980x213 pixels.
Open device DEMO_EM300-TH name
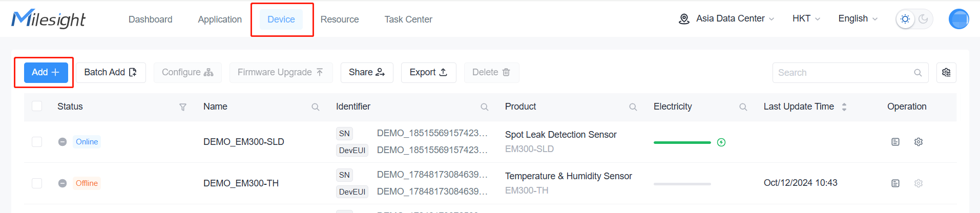click(x=241, y=183)
